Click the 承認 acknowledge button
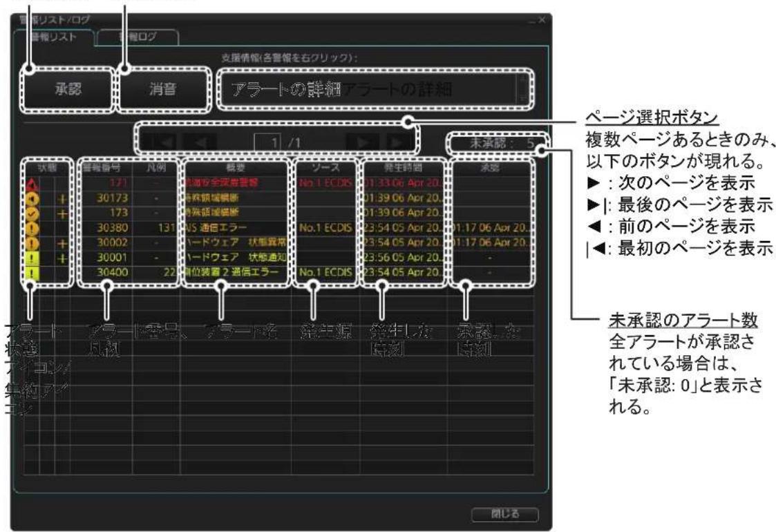This screenshot has height=532, width=776. 68,89
